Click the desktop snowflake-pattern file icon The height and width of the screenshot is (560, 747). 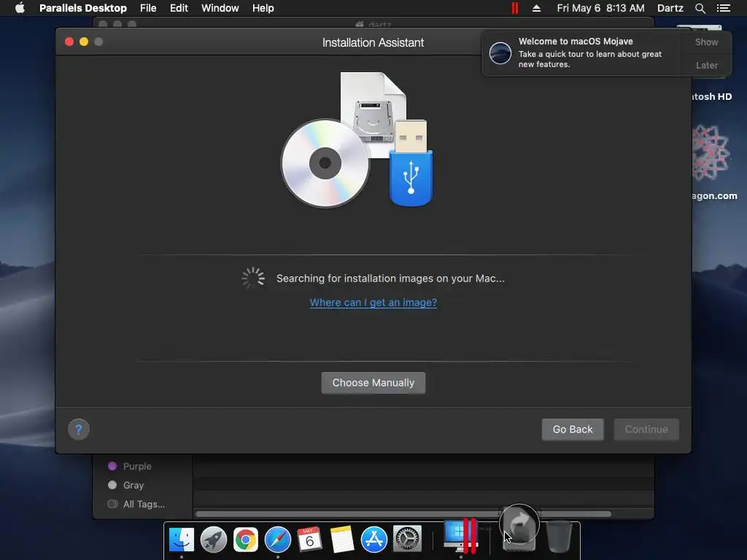pos(711,152)
